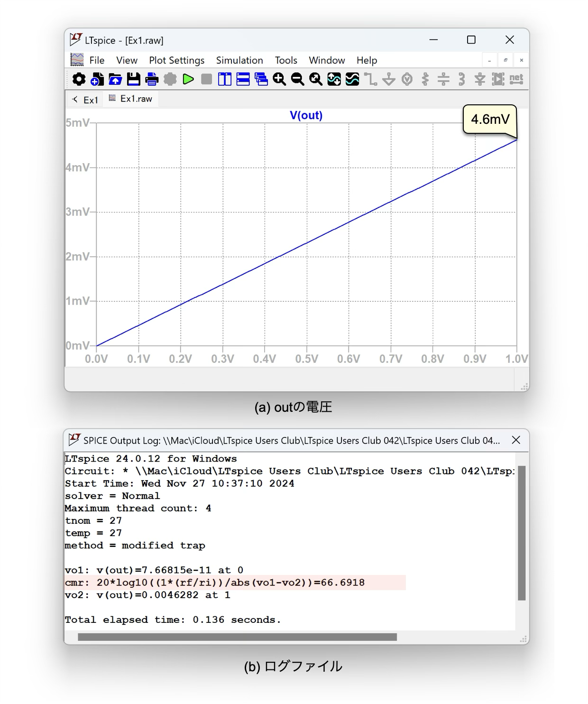Restore the inner child window
This screenshot has height=704, width=588.
(x=505, y=60)
